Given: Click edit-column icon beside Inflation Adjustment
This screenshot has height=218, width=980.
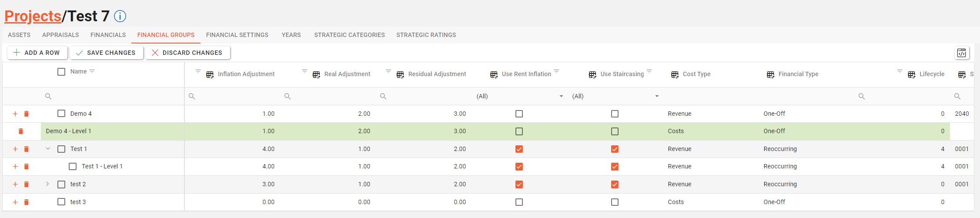Looking at the screenshot, I should click(x=210, y=74).
